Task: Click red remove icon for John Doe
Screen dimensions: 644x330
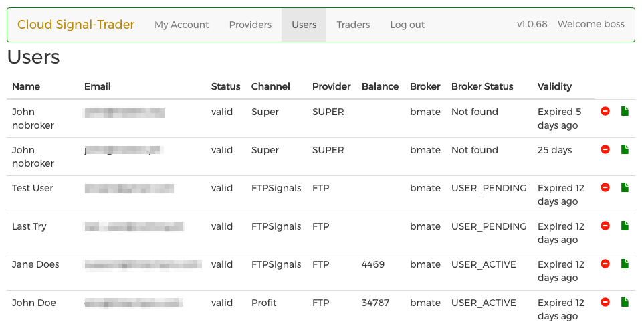Action: click(x=605, y=303)
